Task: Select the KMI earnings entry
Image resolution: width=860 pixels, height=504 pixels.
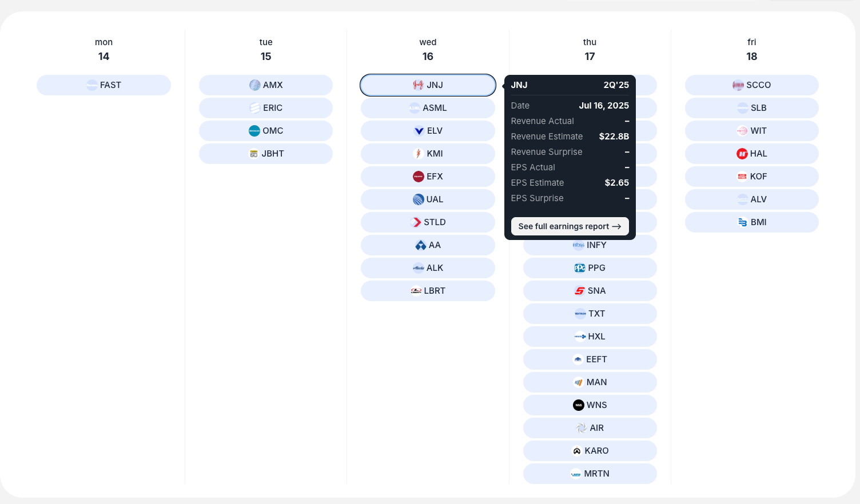Action: click(x=428, y=154)
